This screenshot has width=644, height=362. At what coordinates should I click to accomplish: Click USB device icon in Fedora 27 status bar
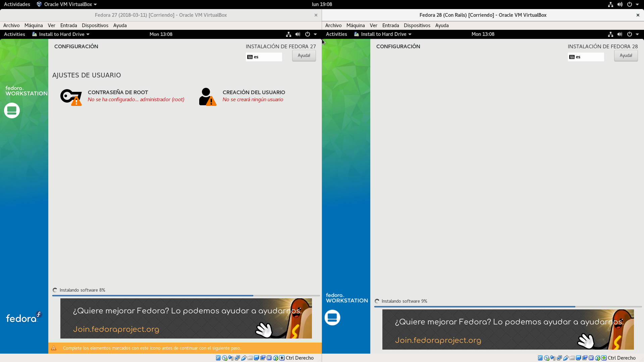pos(244,358)
